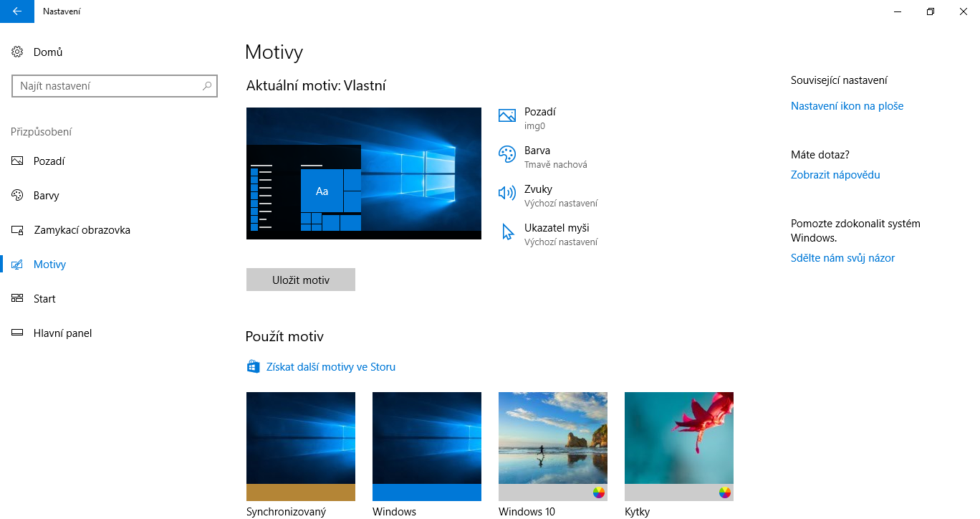Select the Pozadí picture icon in sidebar
This screenshot has width=980, height=519.
[18, 161]
